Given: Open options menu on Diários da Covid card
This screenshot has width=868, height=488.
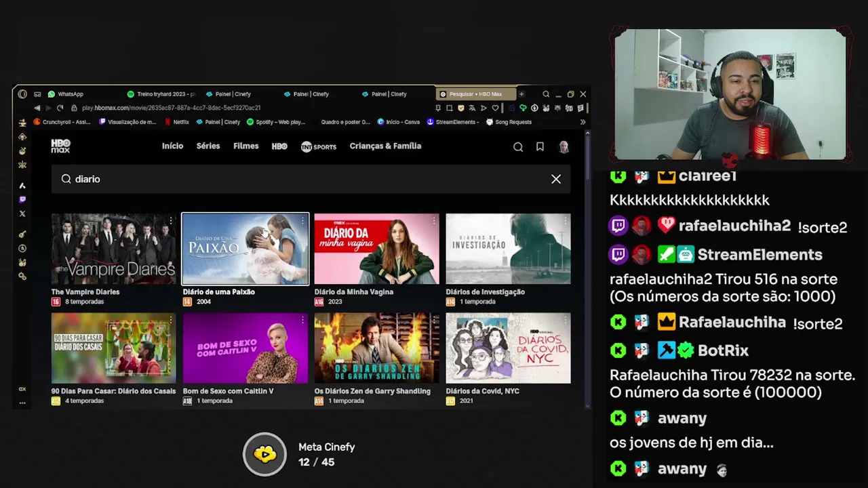Looking at the screenshot, I should pos(566,321).
